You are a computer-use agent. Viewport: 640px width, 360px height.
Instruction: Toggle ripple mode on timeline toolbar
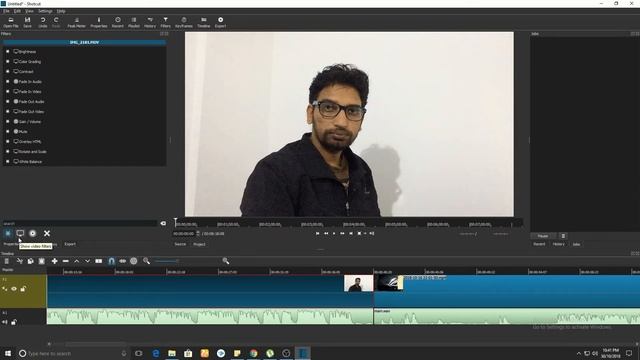pos(134,261)
